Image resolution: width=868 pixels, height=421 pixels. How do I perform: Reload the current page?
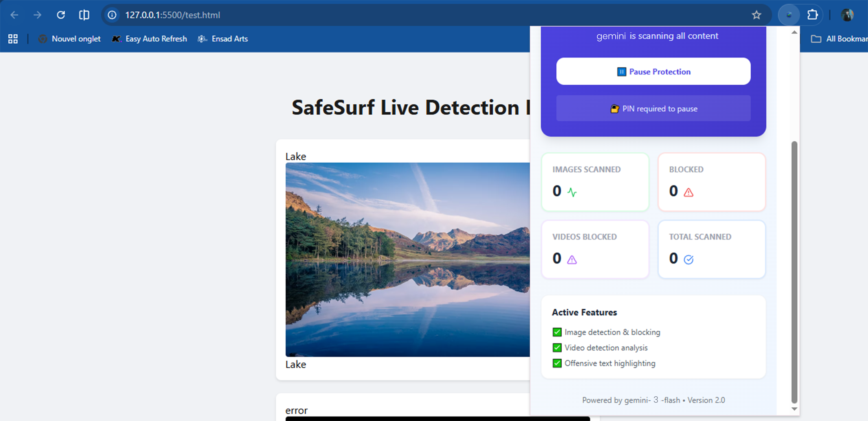[x=61, y=15]
